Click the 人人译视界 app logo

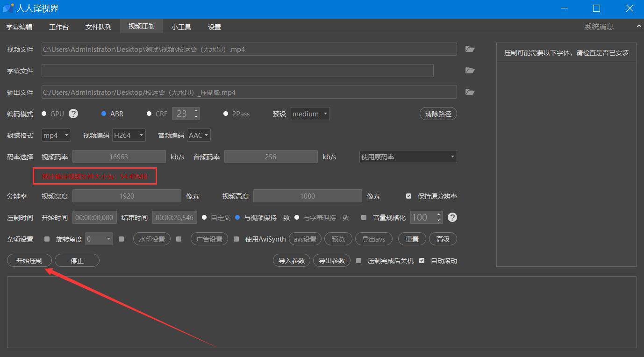point(8,8)
